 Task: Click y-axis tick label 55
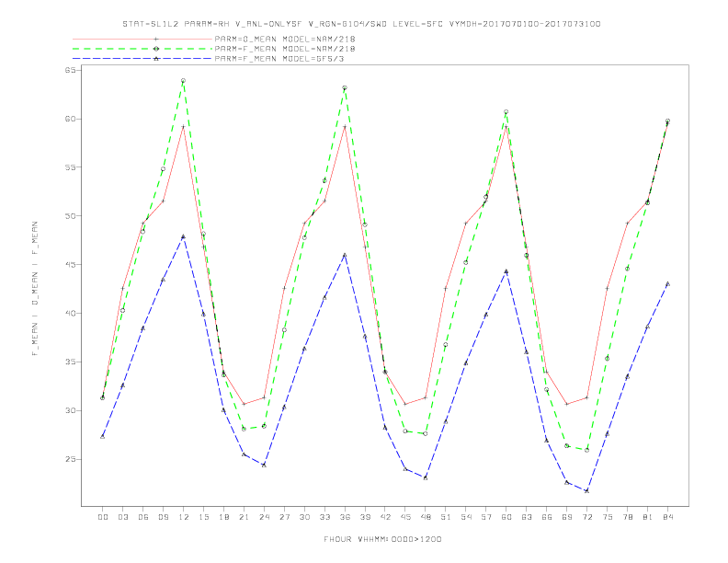point(70,167)
